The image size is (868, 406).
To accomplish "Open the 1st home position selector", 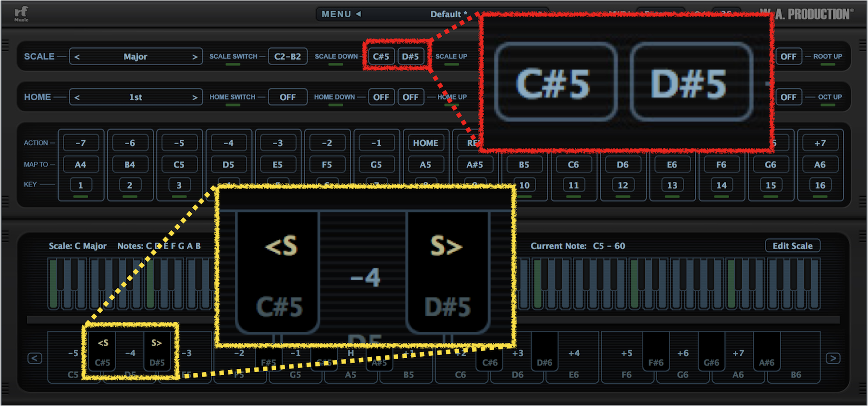I will [136, 97].
